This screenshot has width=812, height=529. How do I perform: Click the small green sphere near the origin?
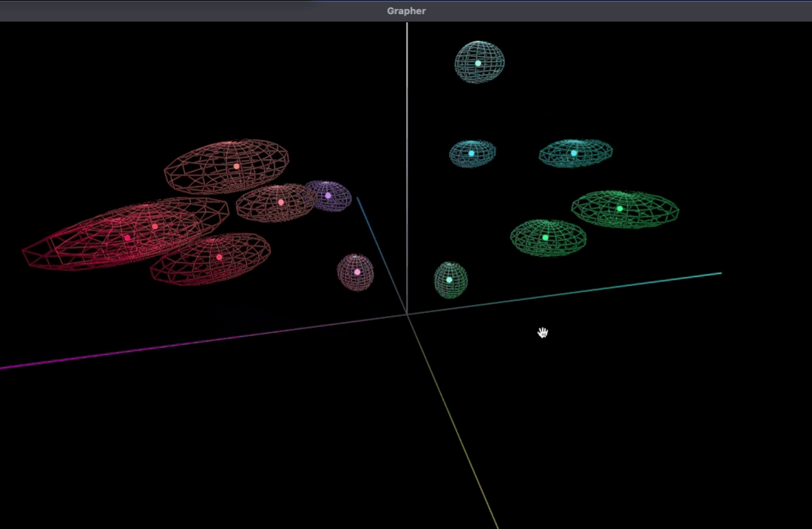tap(449, 280)
